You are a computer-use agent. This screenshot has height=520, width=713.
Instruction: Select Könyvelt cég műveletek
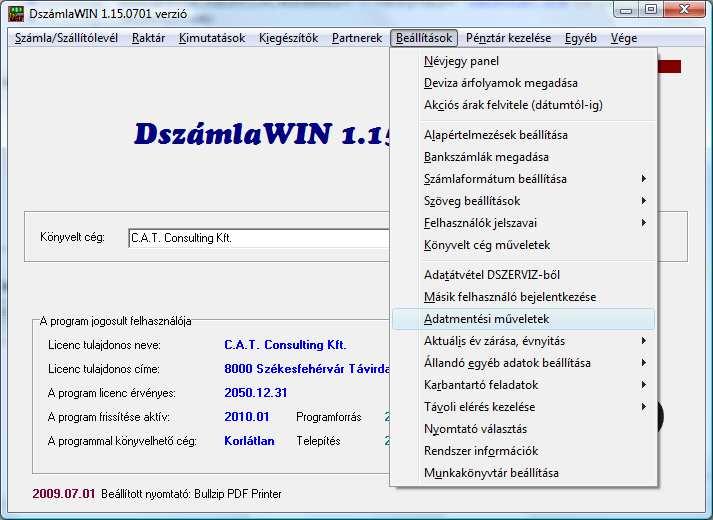(524, 245)
